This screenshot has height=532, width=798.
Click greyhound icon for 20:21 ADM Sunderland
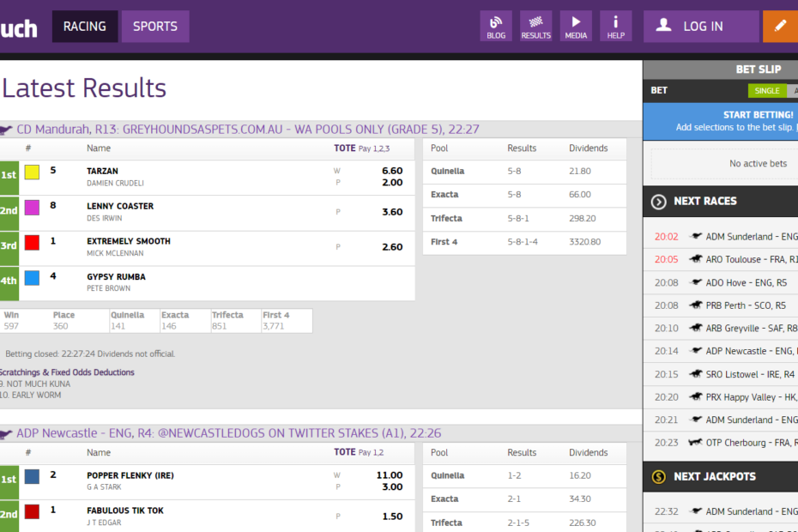(696, 419)
